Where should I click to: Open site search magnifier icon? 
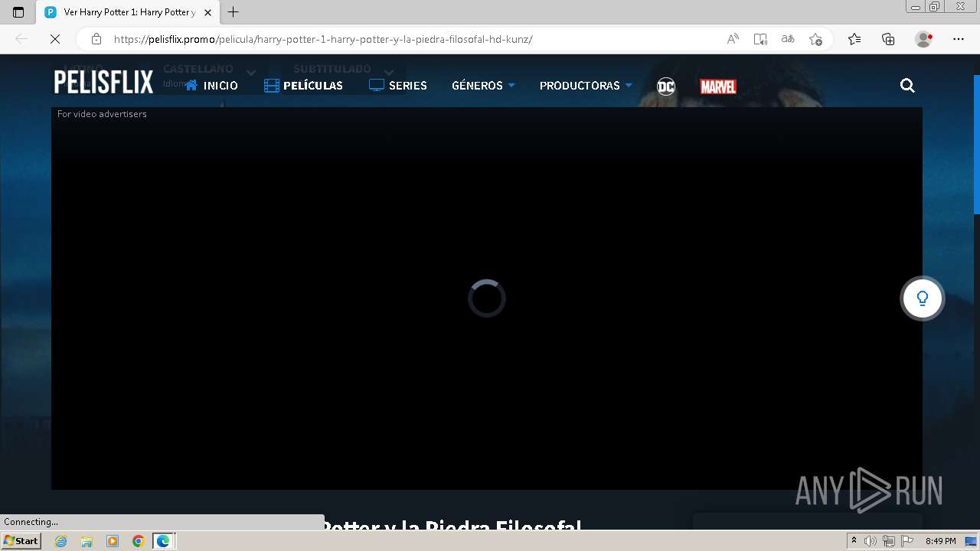907,86
